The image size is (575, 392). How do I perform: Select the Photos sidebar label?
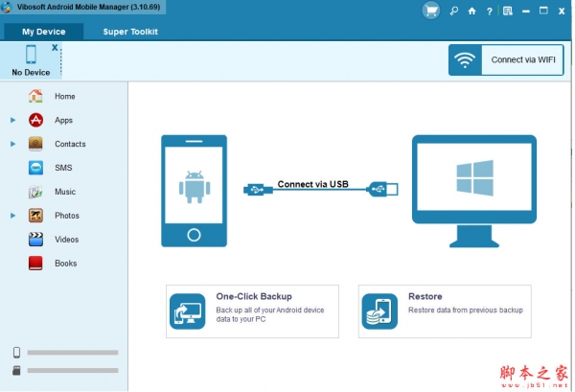coord(67,216)
